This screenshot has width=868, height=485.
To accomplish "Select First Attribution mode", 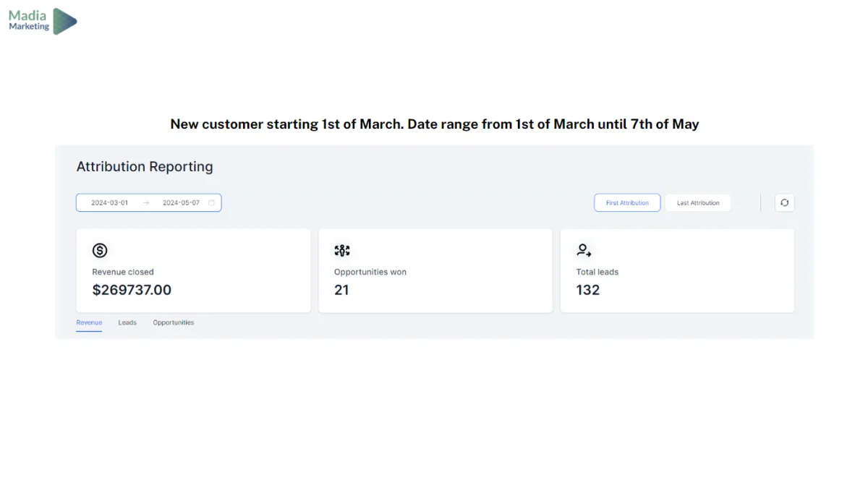I will 627,203.
